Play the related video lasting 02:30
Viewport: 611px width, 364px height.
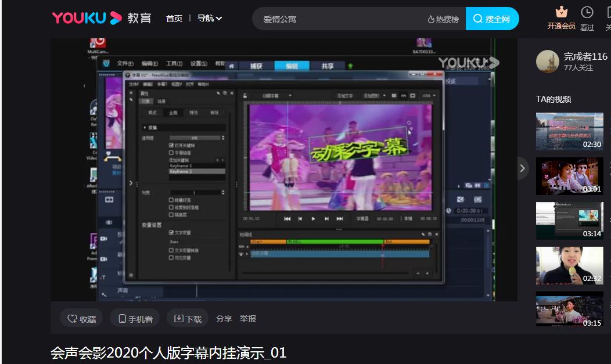point(569,132)
